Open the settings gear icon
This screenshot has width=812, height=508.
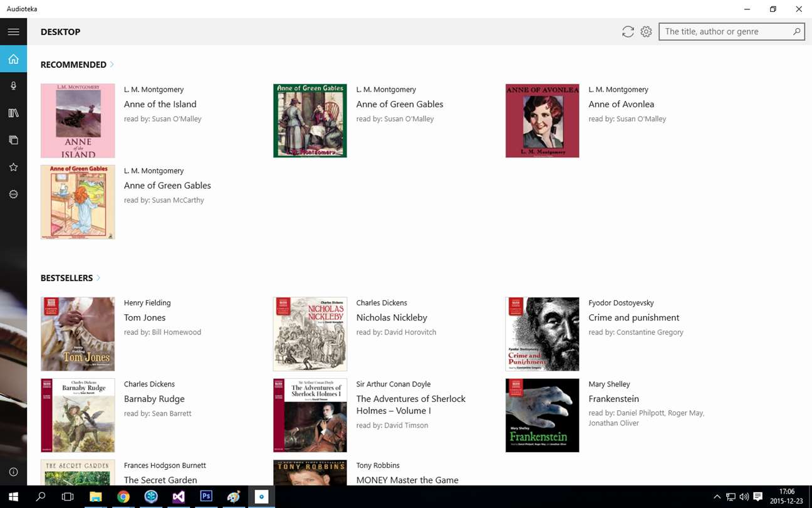pyautogui.click(x=646, y=31)
